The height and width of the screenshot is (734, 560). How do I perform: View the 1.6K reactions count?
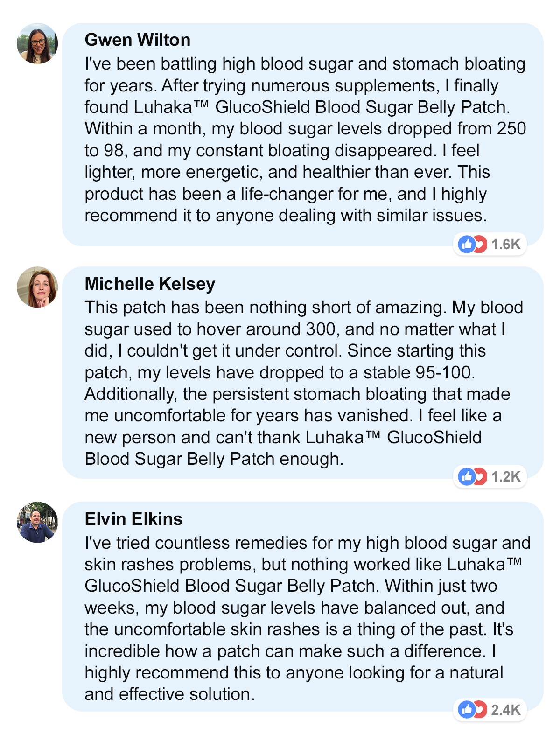506,244
